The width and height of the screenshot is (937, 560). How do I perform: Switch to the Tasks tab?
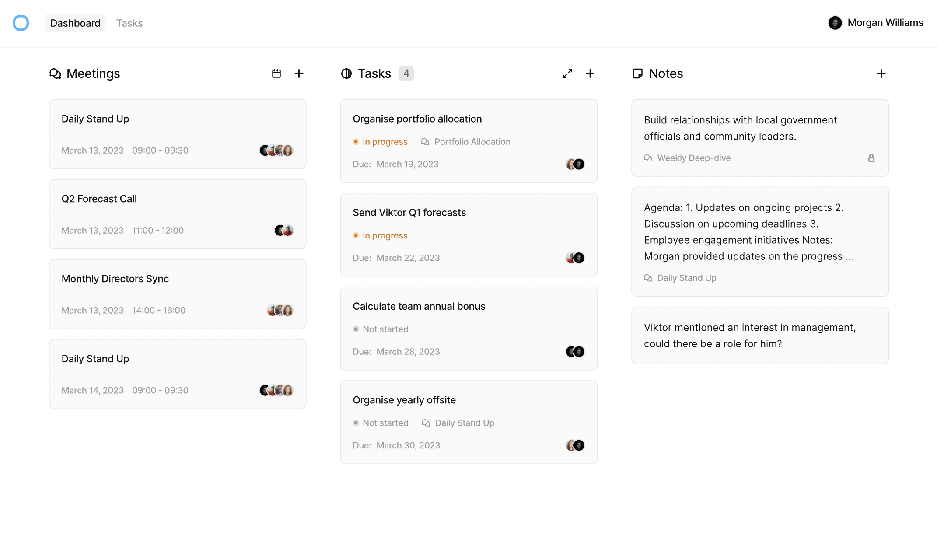pyautogui.click(x=129, y=23)
